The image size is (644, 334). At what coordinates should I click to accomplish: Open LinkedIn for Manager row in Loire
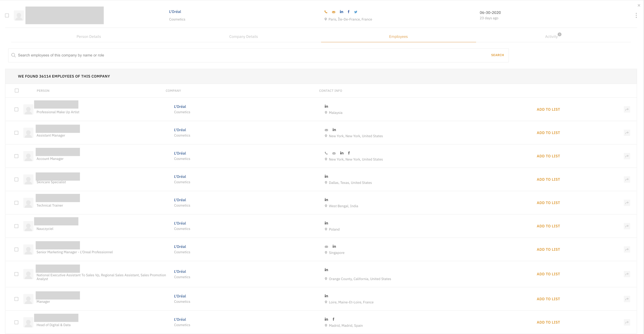point(326,296)
